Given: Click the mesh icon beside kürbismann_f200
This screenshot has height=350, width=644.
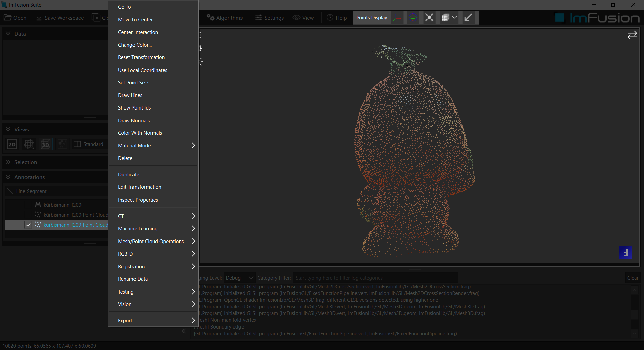Looking at the screenshot, I should [x=38, y=205].
